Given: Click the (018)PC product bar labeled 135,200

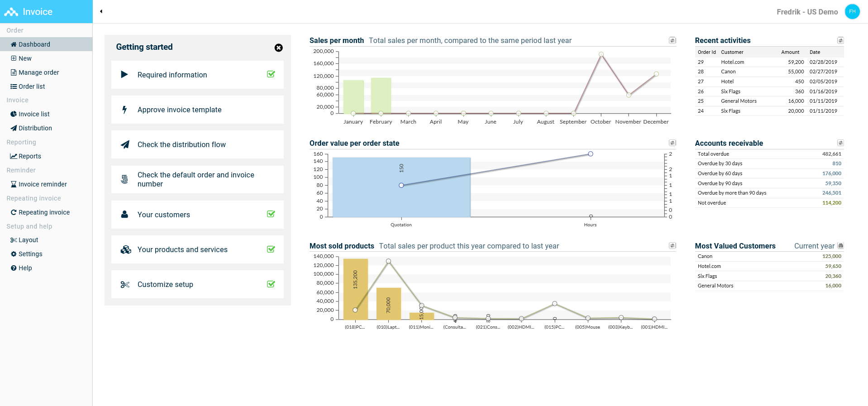Looking at the screenshot, I should (x=355, y=289).
